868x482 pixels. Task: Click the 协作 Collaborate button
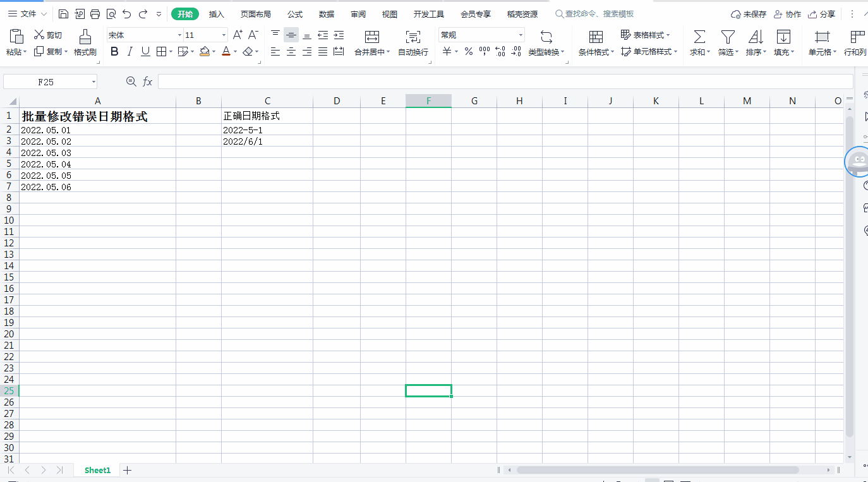pyautogui.click(x=787, y=14)
